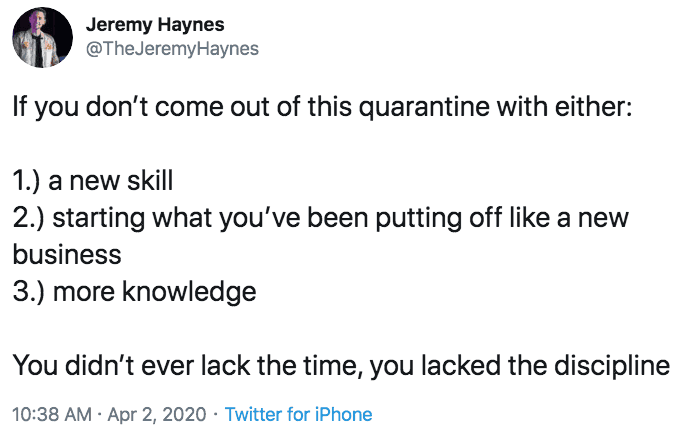This screenshot has width=679, height=433.
Task: Open the @TheJeremyHaynes handle link
Action: (x=172, y=49)
